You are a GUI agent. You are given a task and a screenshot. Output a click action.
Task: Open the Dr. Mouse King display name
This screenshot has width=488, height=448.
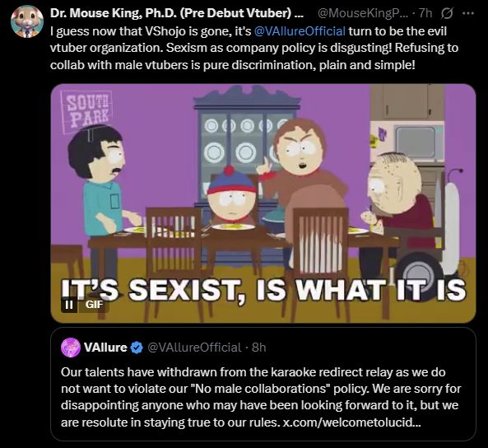pos(176,13)
